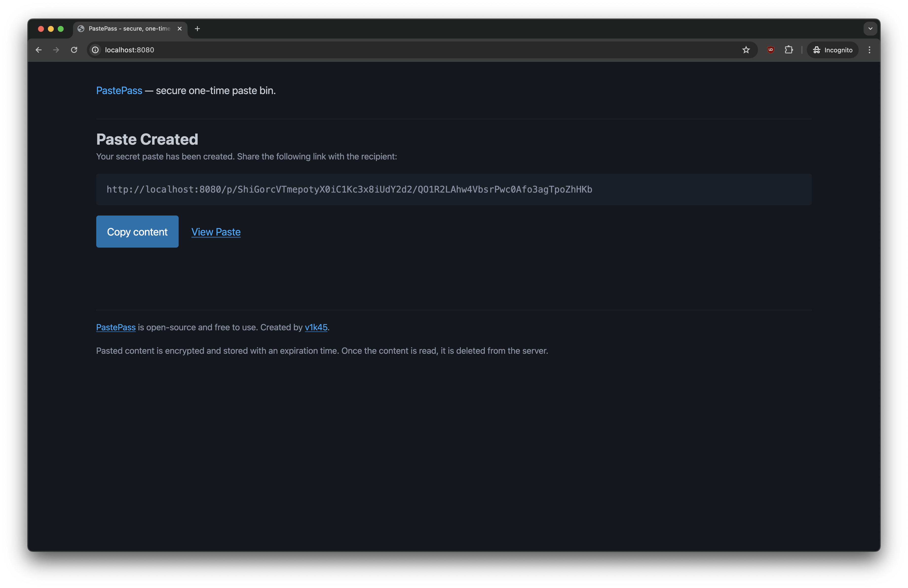Open the View Paste link
The width and height of the screenshot is (908, 588).
[216, 232]
